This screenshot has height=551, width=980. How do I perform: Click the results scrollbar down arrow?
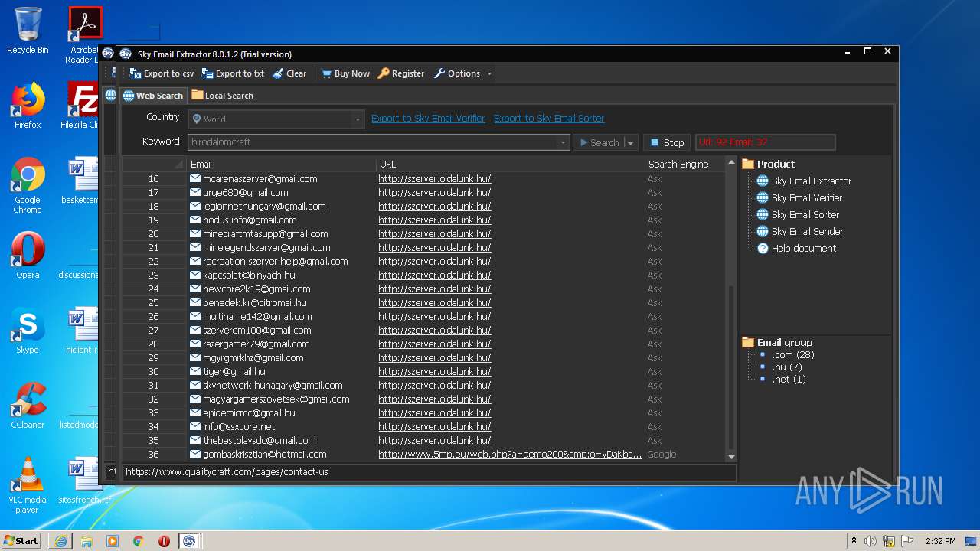(731, 457)
